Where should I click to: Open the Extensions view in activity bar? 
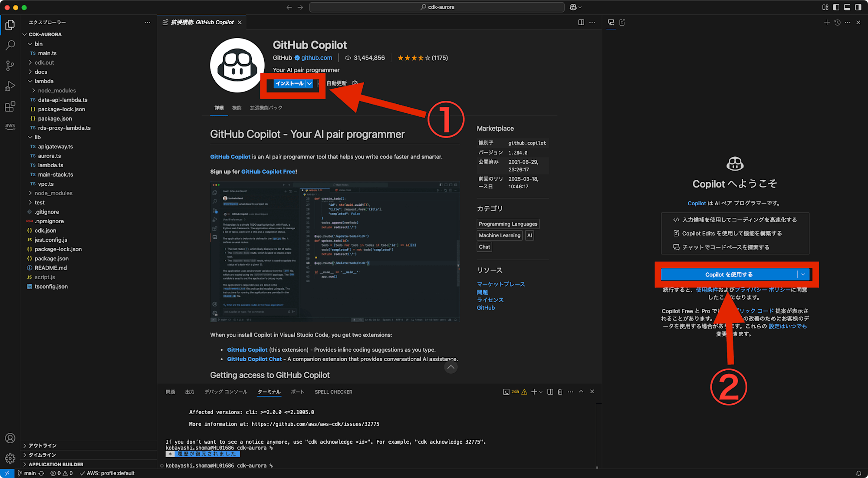pos(10,106)
